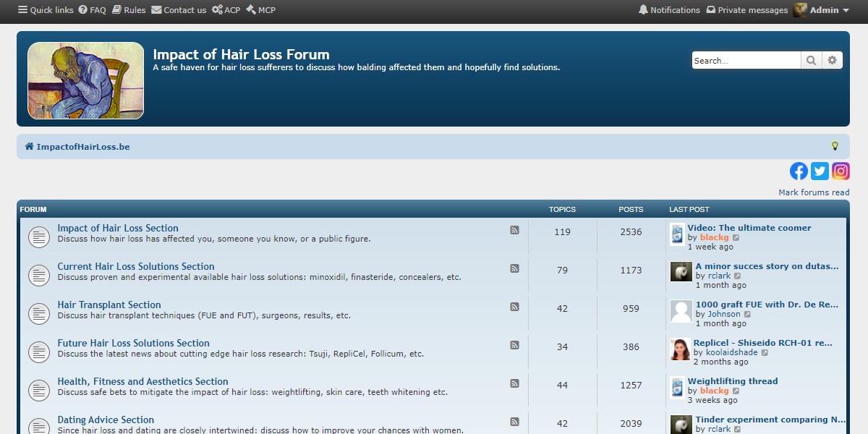Open RSS feed for Dating Advice Section
The image size is (868, 434).
coord(515,422)
